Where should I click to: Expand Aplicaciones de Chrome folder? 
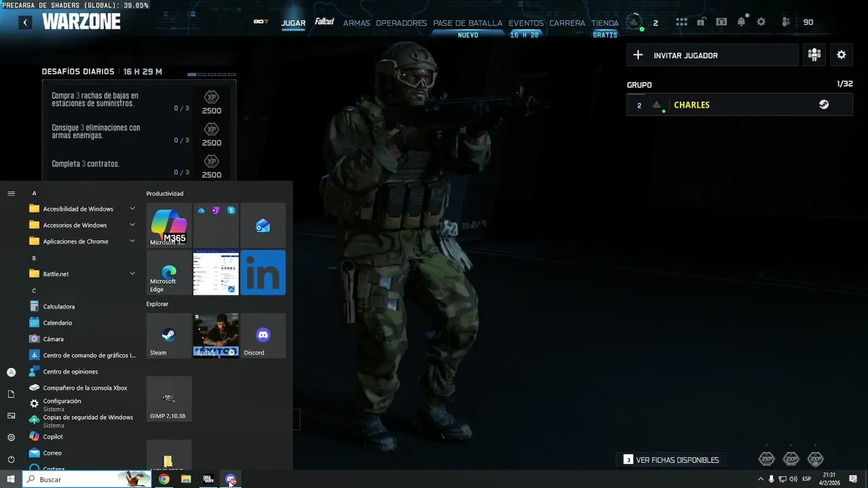pos(83,241)
